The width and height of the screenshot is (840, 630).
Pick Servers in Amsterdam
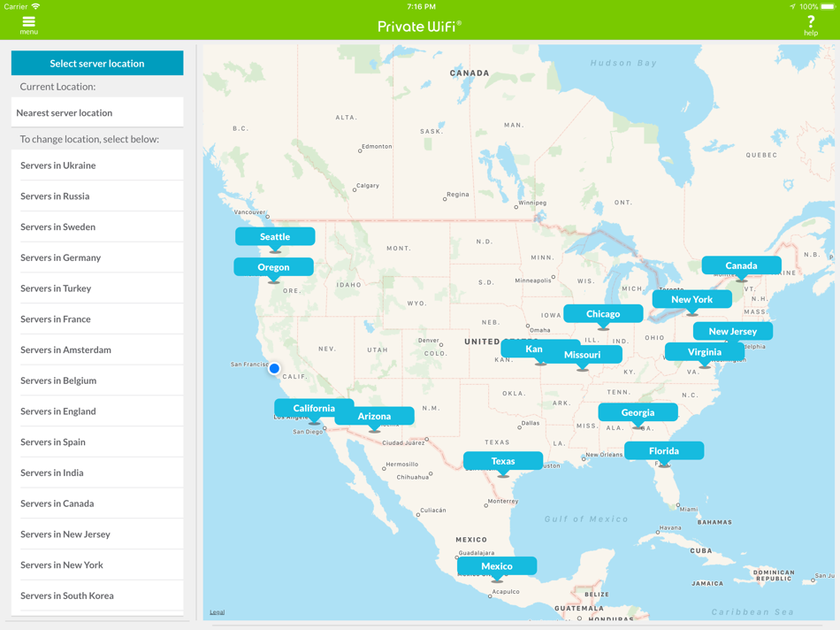click(x=97, y=350)
